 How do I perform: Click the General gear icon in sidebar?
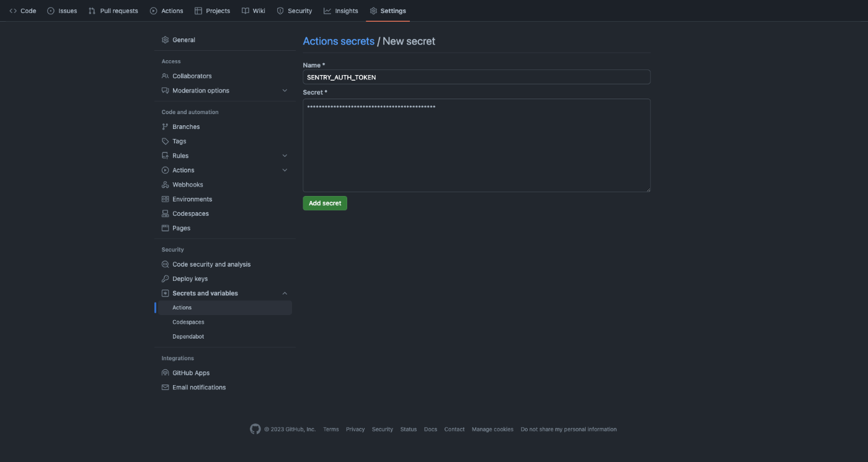coord(165,40)
